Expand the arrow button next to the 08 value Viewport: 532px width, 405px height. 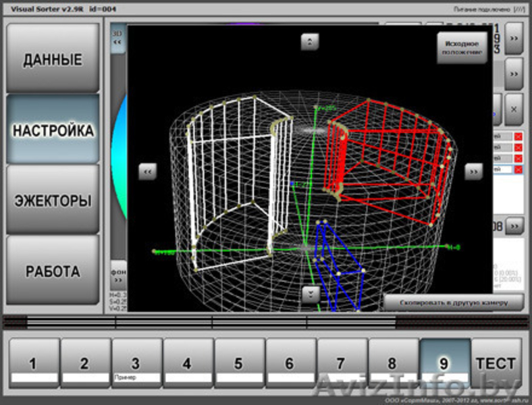click(514, 225)
